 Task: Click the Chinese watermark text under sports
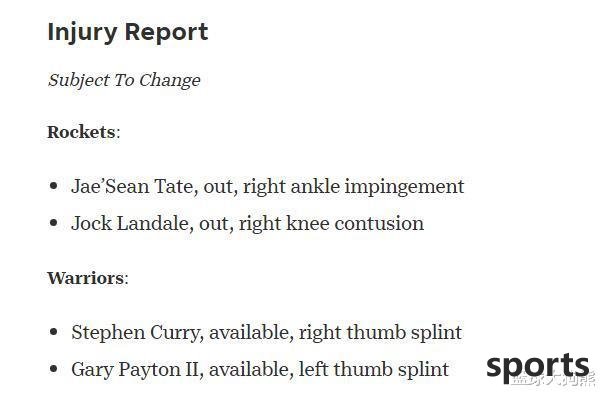[x=553, y=380]
